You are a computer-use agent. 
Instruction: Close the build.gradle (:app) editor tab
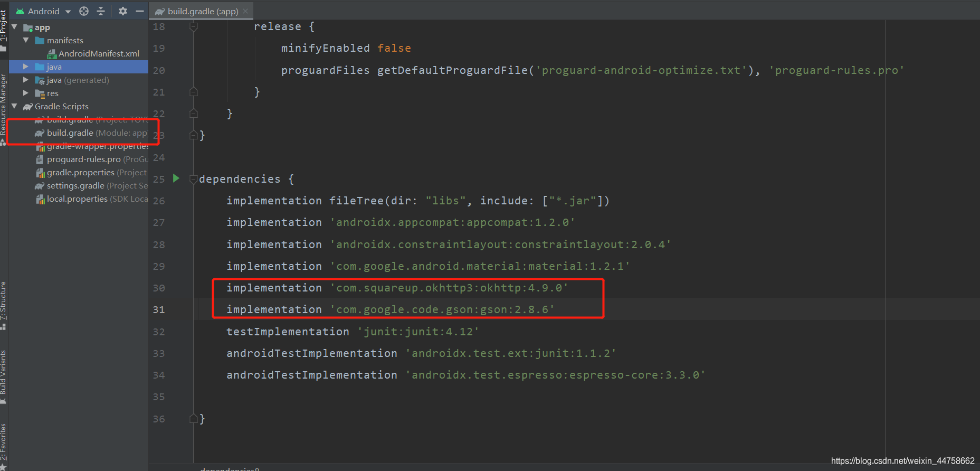click(245, 11)
